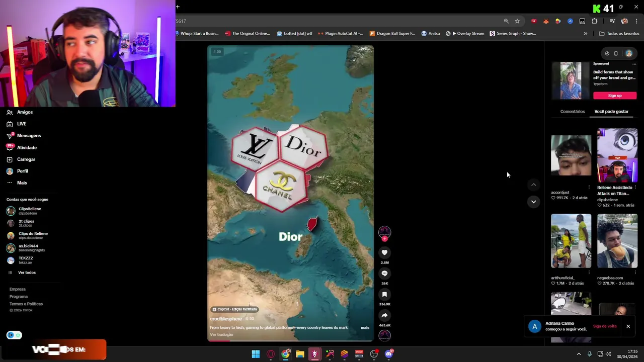Open options for the artthuroficial_ video

589,273
